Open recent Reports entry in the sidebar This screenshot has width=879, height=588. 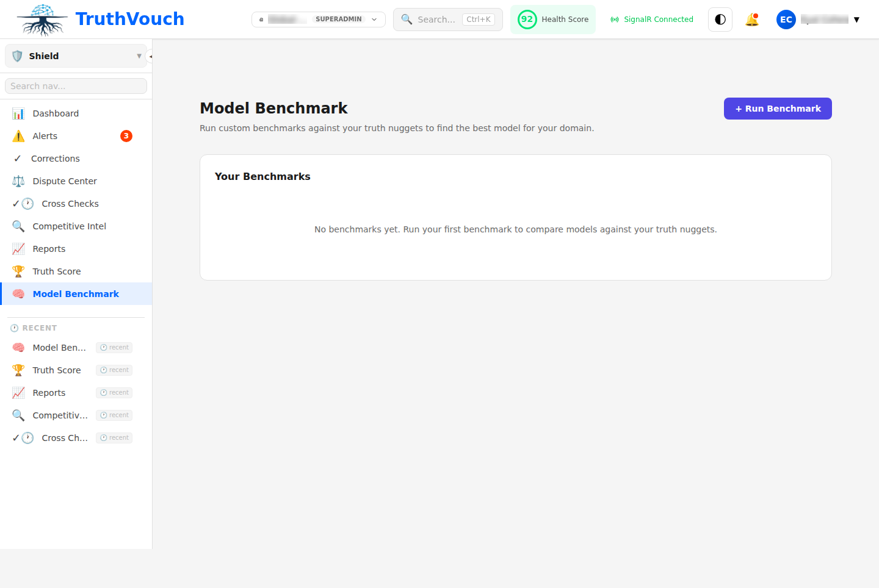click(x=49, y=393)
